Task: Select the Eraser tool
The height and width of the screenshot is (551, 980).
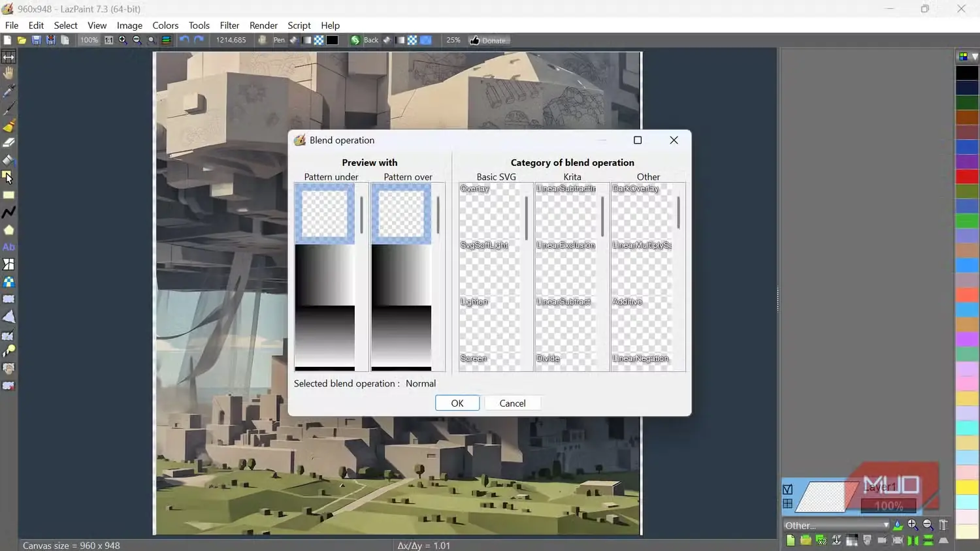Action: point(8,142)
